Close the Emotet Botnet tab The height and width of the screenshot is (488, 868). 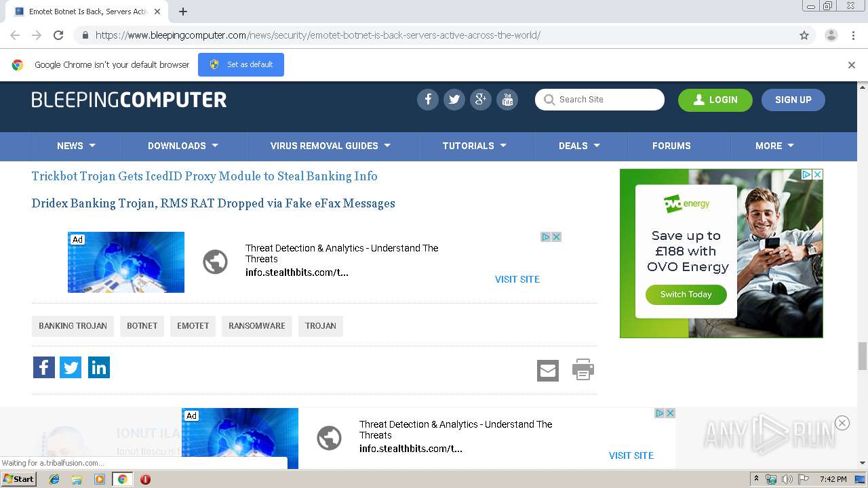[157, 12]
